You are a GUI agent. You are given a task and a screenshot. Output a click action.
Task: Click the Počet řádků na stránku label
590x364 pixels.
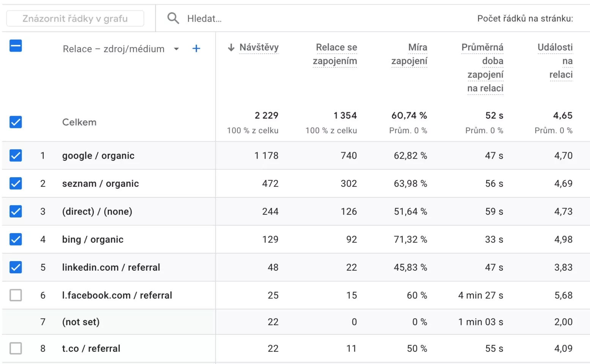[x=525, y=19]
